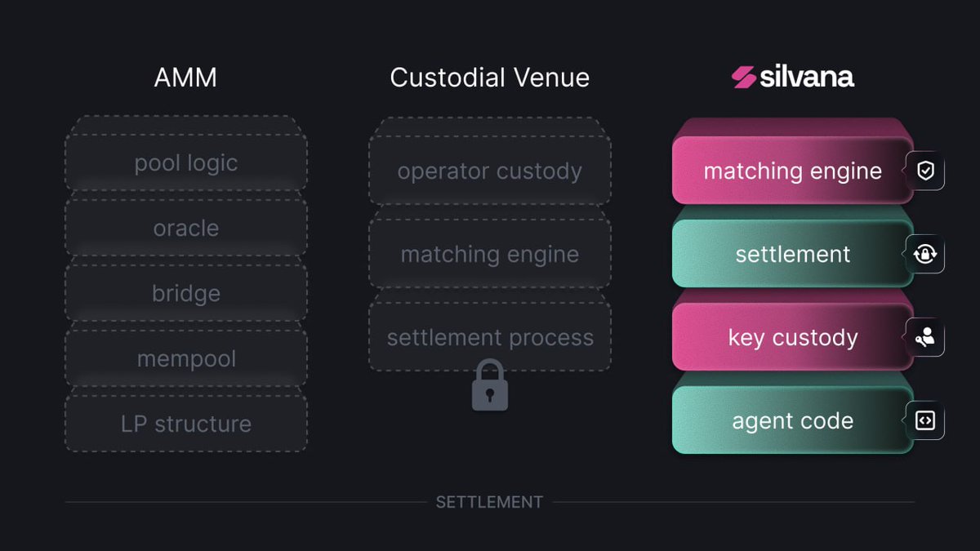Click the operator custody box
The height and width of the screenshot is (551, 980).
click(490, 171)
